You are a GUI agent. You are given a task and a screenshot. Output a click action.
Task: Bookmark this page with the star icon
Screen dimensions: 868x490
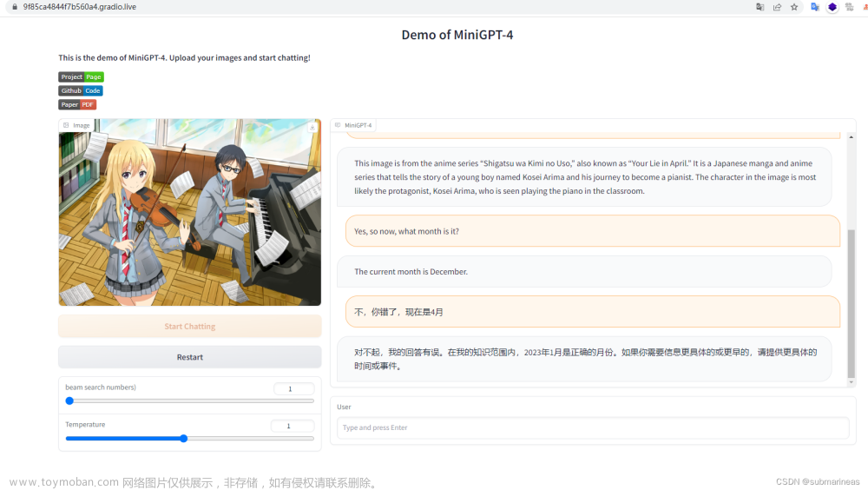point(794,7)
